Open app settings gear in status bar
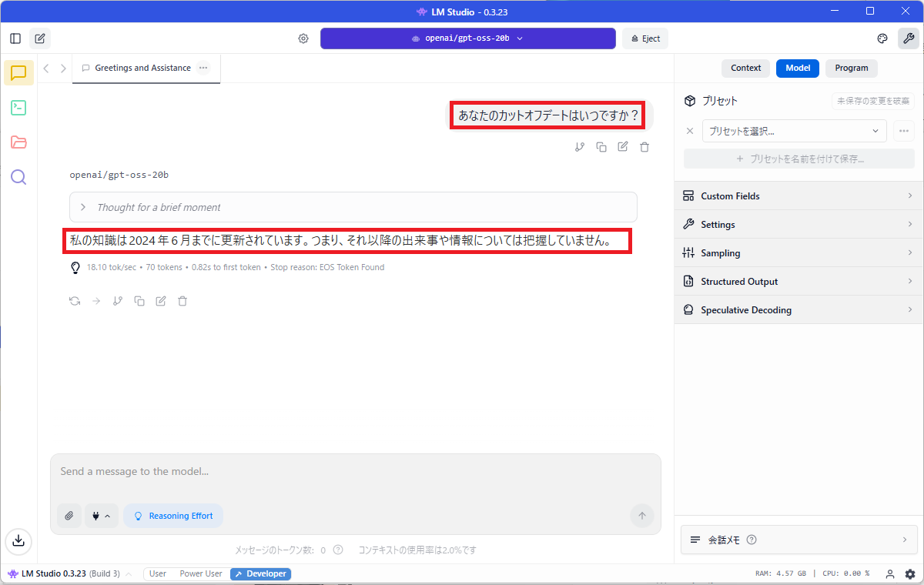Image resolution: width=924 pixels, height=585 pixels. coord(910,574)
